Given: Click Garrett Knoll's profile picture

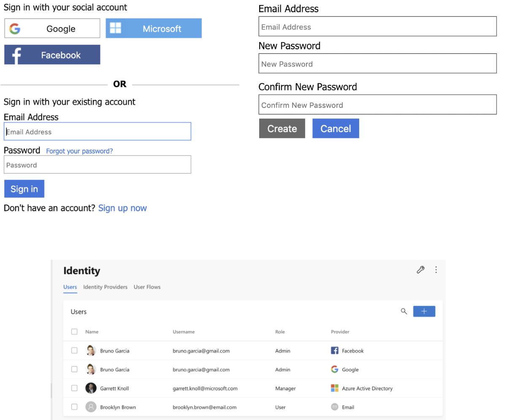Looking at the screenshot, I should click(91, 388).
